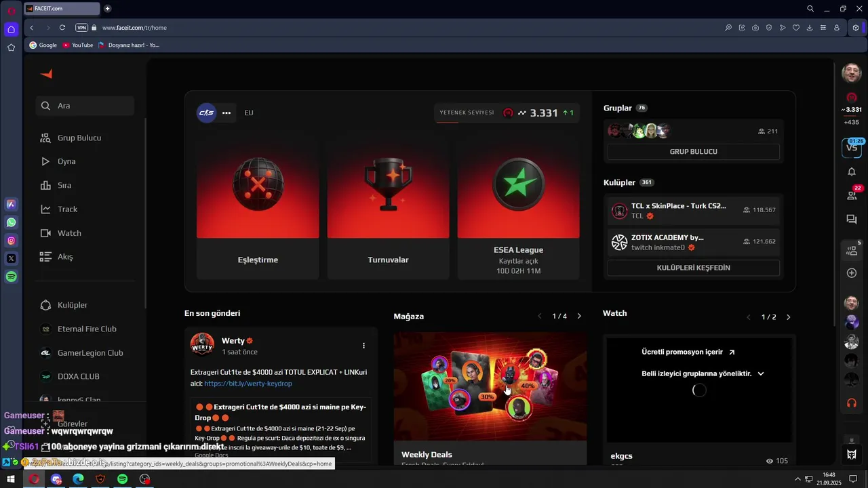This screenshot has height=488, width=868.
Task: Open browser downloads icon
Action: 810,28
